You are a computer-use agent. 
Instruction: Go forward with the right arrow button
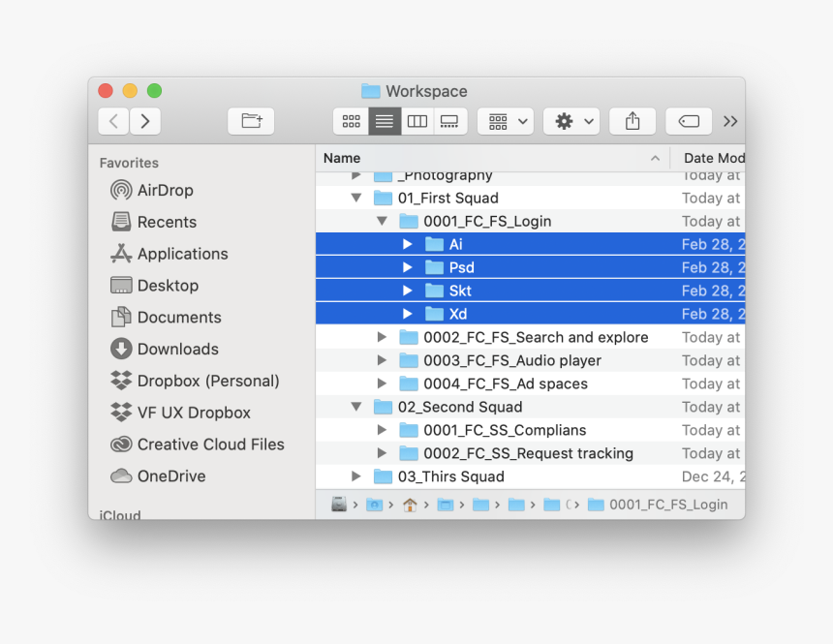click(x=145, y=122)
